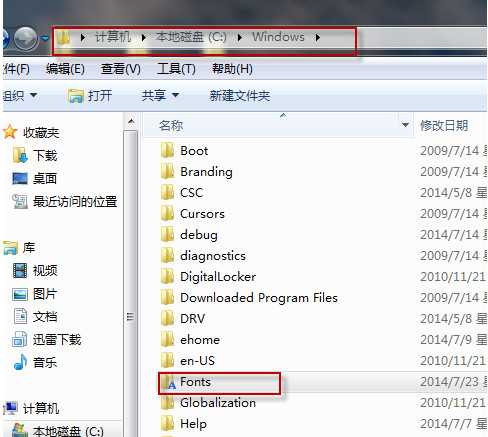Select the DigitalLocker folder icon
The height and width of the screenshot is (437, 488).
tap(167, 277)
